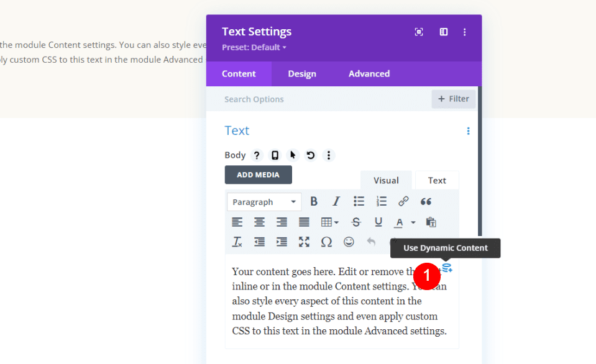
Task: Insert a numbered list
Action: click(x=381, y=201)
